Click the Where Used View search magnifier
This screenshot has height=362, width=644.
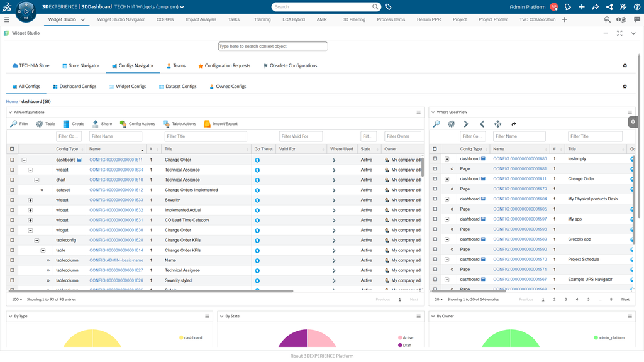point(436,124)
